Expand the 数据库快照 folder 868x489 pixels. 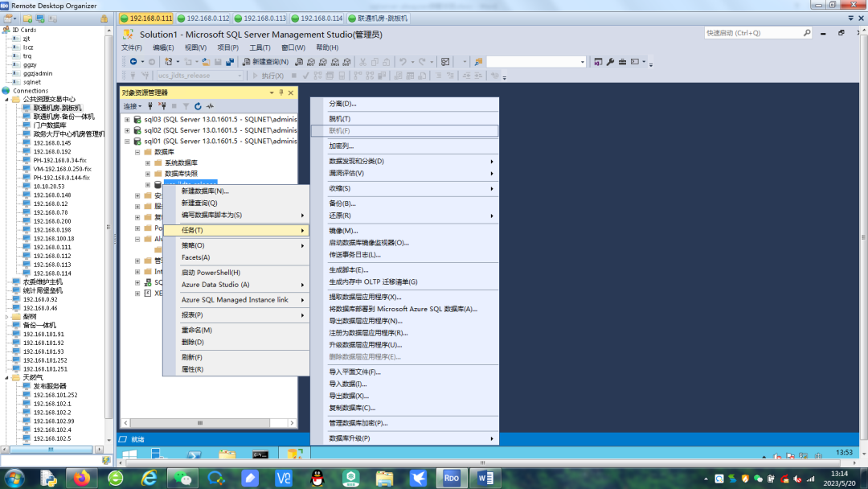[148, 174]
